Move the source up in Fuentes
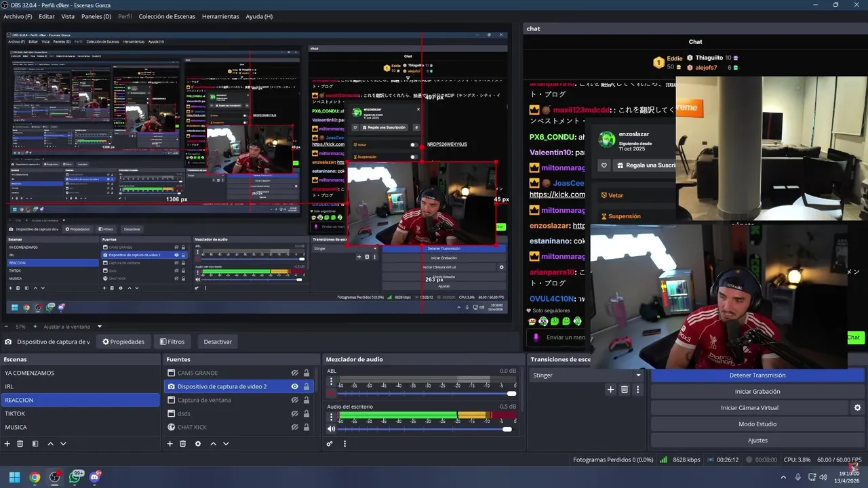This screenshot has width=868, height=488. point(213,444)
